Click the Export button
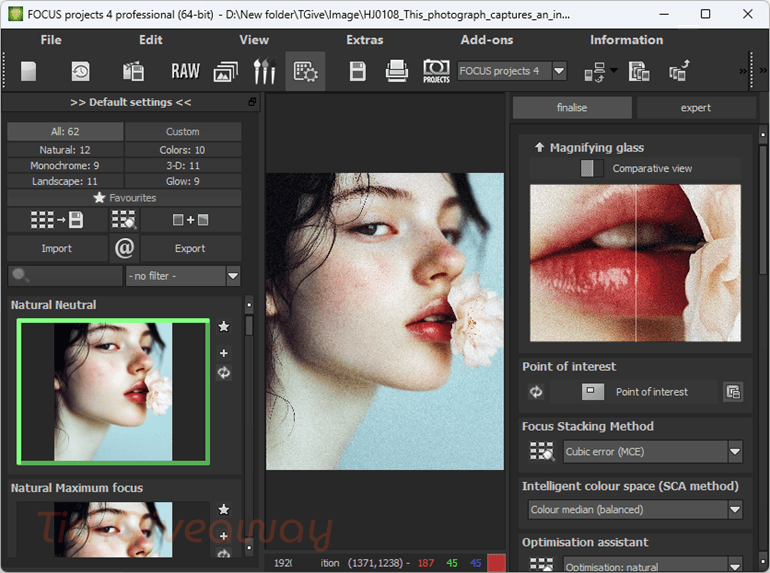This screenshot has width=770, height=573. coord(191,248)
